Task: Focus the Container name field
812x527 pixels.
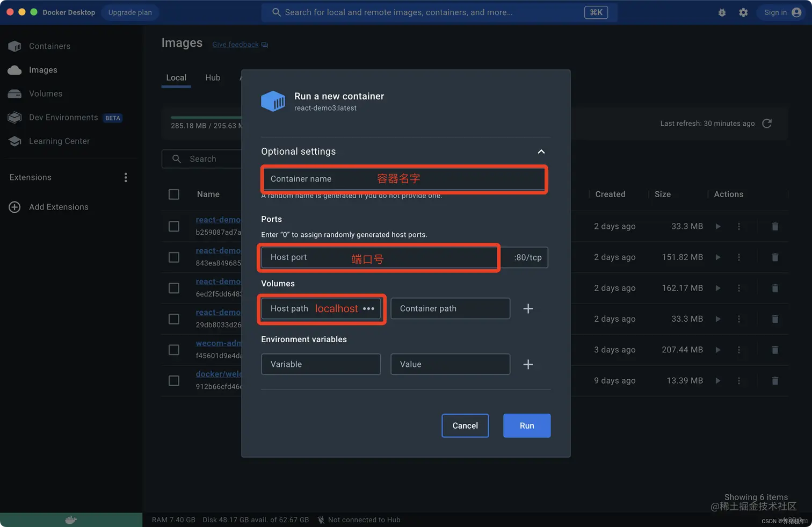Action: coord(404,179)
